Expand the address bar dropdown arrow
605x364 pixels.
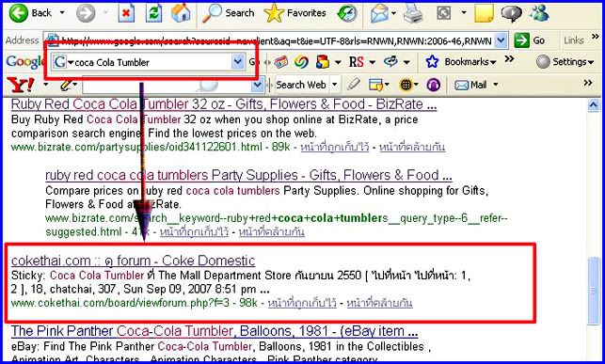(501, 40)
